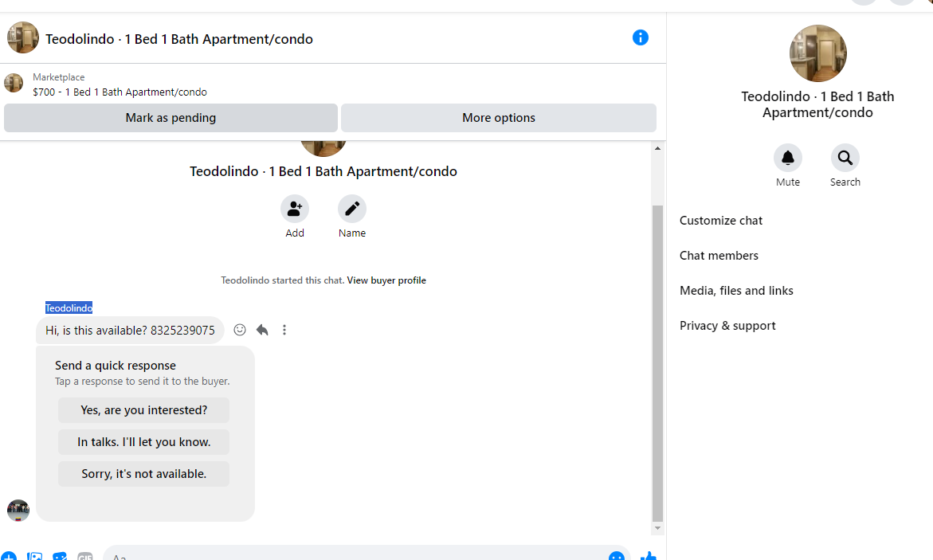Click the chat scrollbar up arrow

tap(657, 148)
